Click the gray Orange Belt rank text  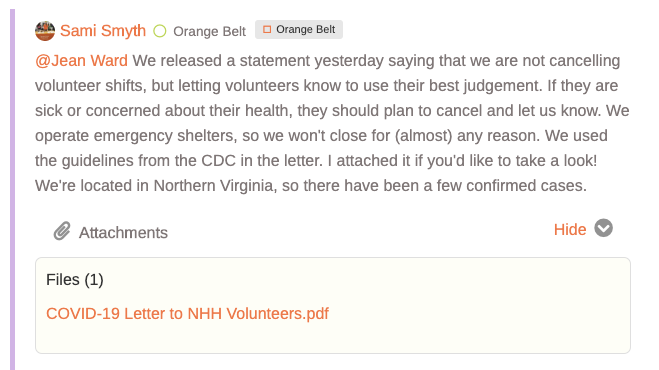coord(209,32)
